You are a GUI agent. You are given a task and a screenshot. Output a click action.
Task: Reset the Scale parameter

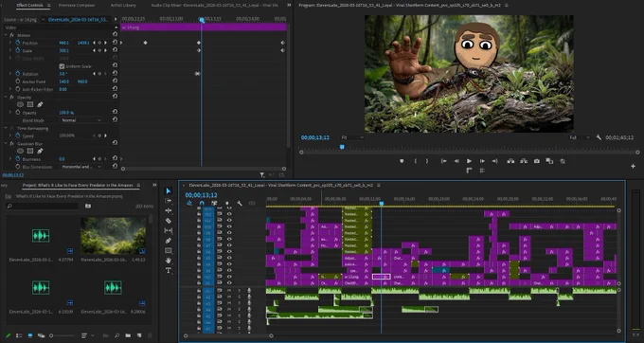pyautogui.click(x=115, y=50)
